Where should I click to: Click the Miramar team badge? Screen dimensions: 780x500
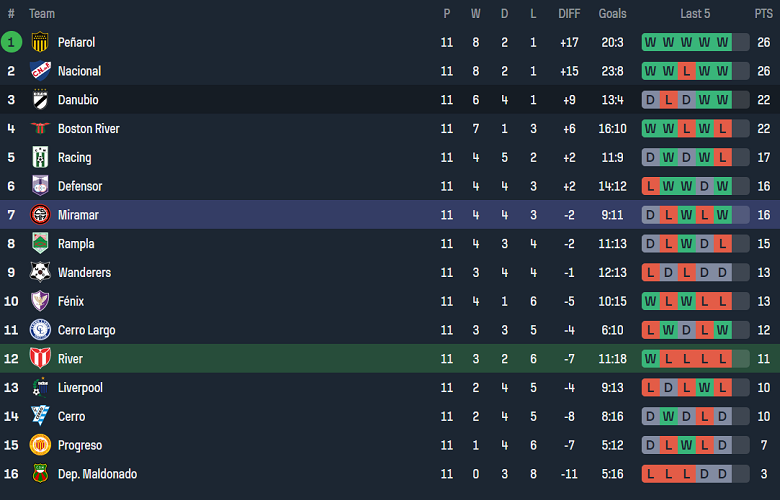pyautogui.click(x=40, y=215)
